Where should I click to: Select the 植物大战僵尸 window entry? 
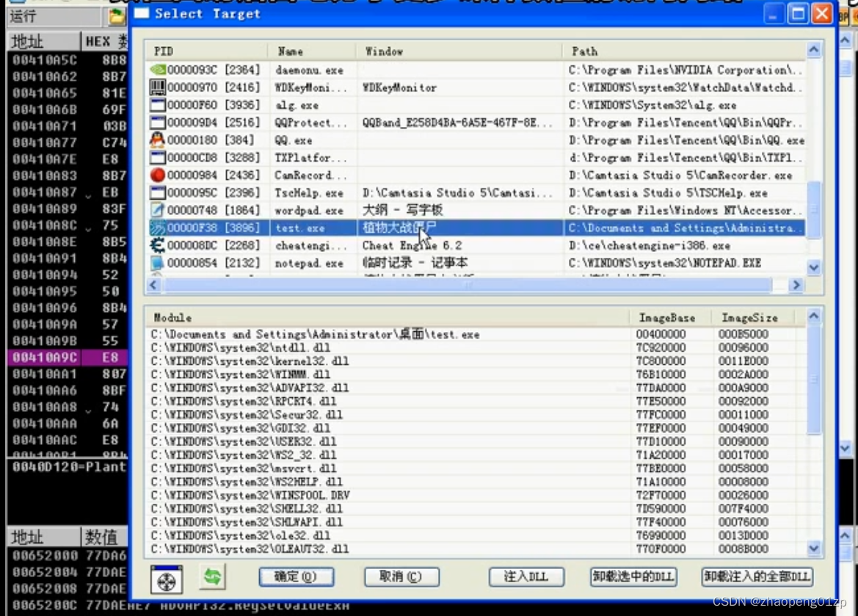point(399,228)
